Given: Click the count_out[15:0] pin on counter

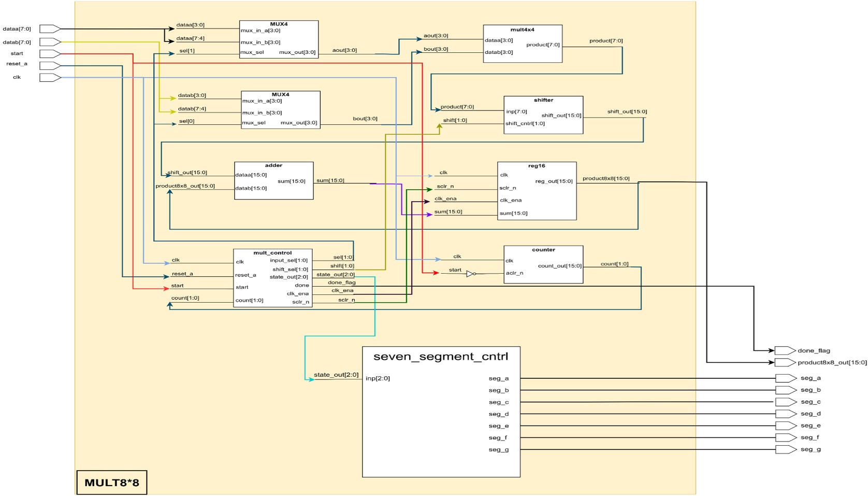Looking at the screenshot, I should pyautogui.click(x=560, y=266).
